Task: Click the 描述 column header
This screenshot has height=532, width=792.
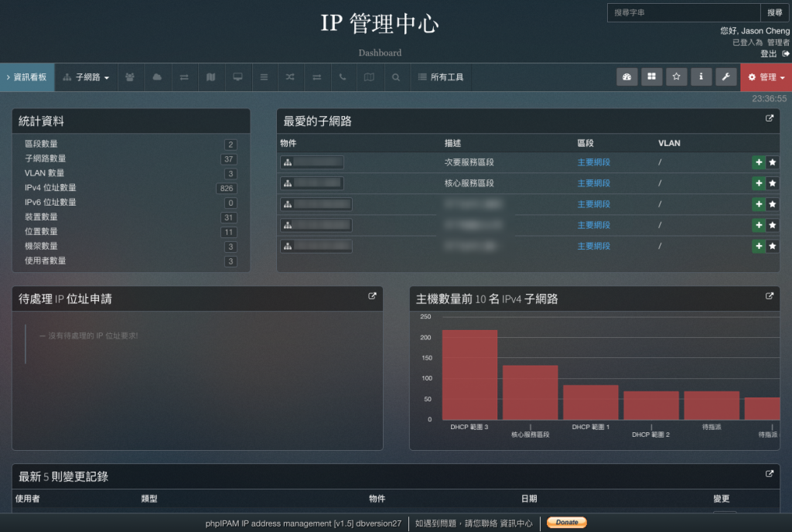Action: pyautogui.click(x=452, y=143)
